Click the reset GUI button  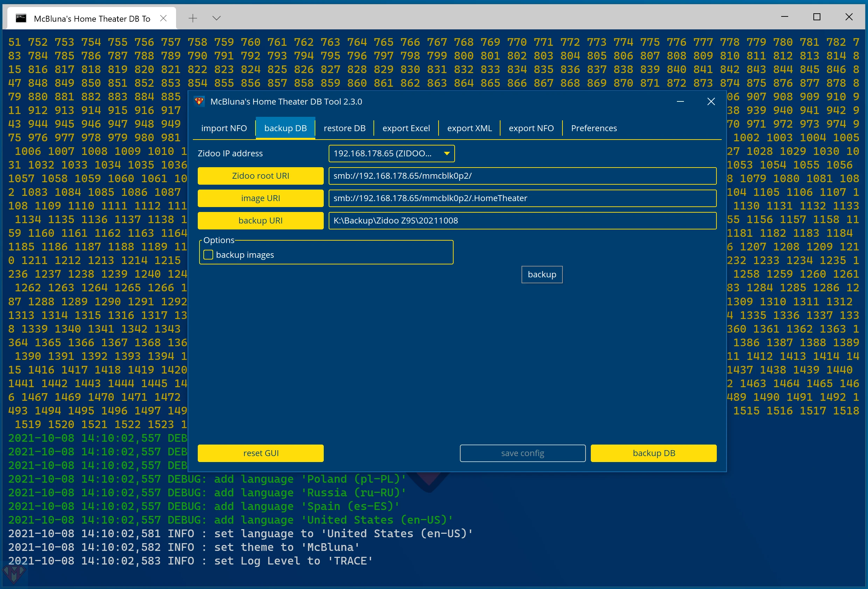point(261,452)
